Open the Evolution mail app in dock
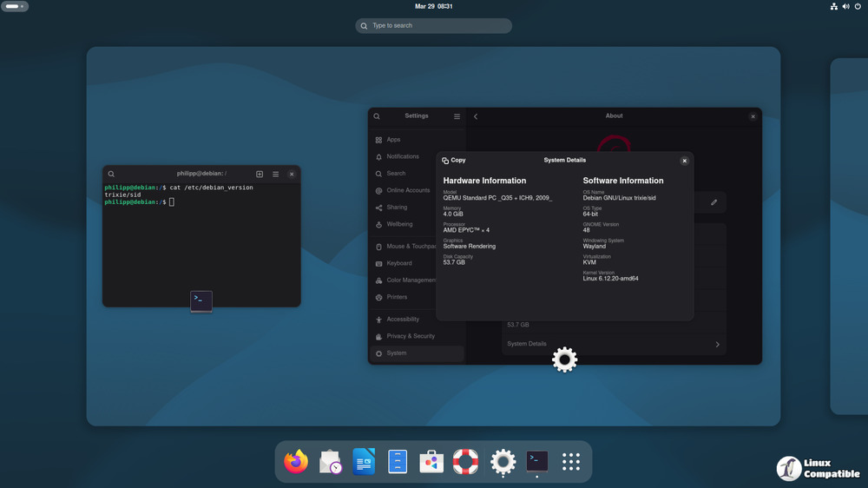This screenshot has height=488, width=868. tap(331, 462)
